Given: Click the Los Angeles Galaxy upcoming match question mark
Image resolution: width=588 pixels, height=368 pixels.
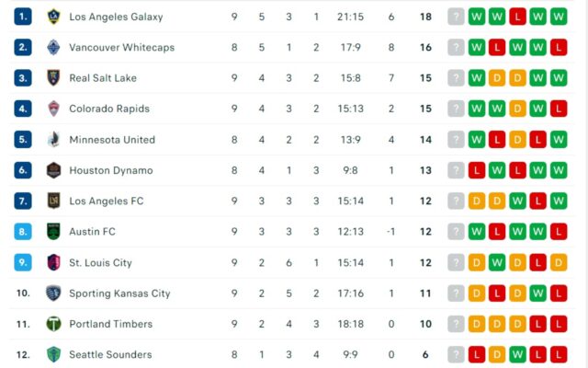Looking at the screenshot, I should click(x=456, y=17).
